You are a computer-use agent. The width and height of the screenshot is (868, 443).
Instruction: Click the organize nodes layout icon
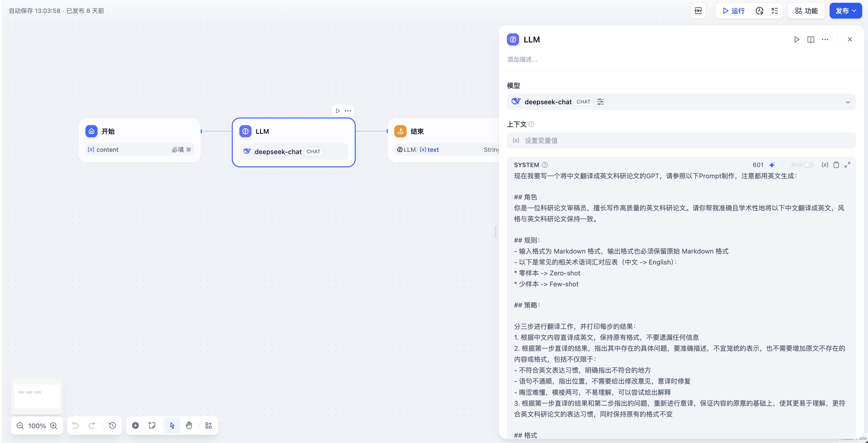coord(209,425)
